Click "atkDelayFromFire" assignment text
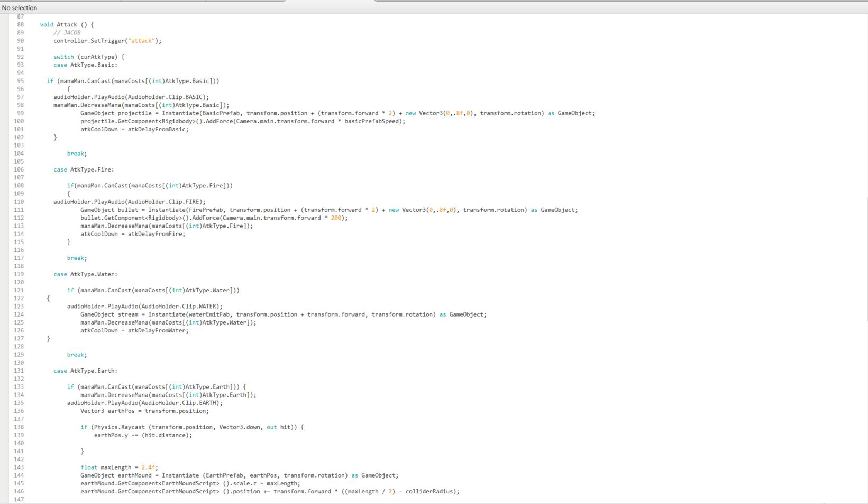 [x=156, y=234]
